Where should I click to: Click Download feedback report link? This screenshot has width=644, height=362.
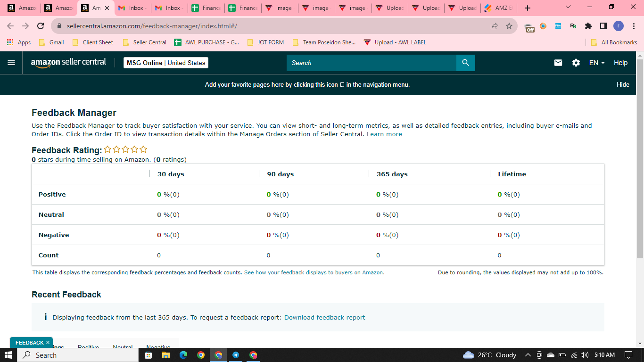(x=324, y=318)
